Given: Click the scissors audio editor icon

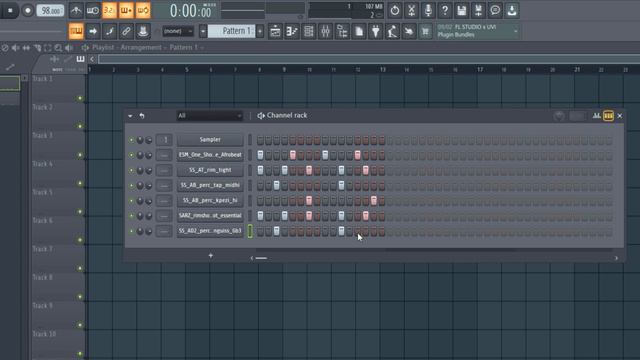Looking at the screenshot, I should tap(411, 11).
